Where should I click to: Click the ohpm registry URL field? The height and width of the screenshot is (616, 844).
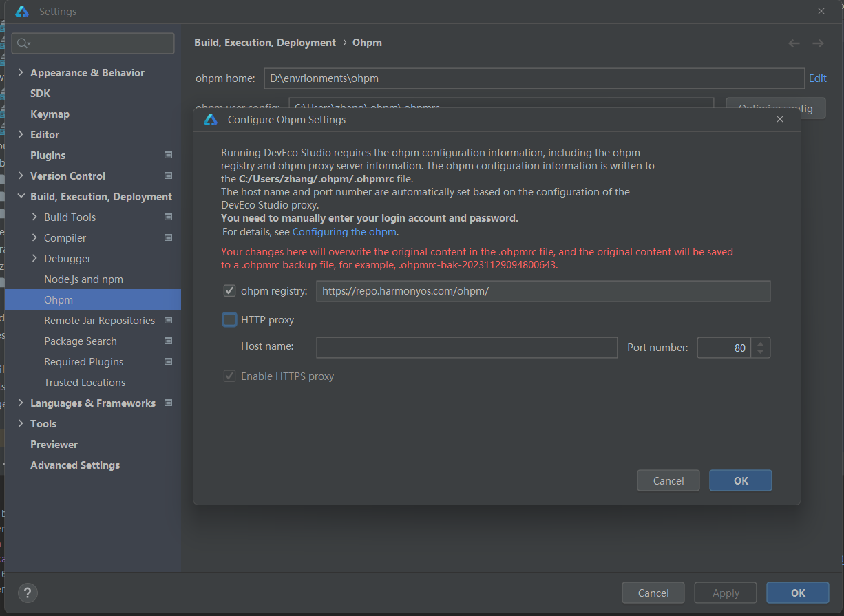[543, 291]
